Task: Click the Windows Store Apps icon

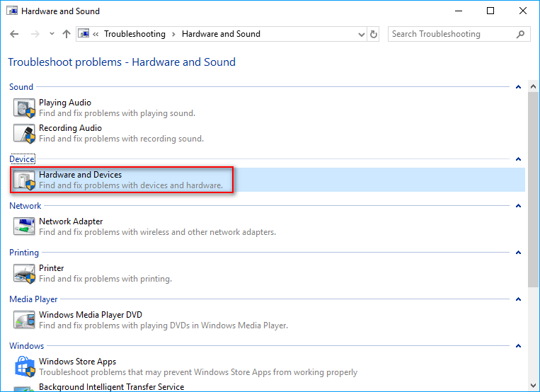Action: click(24, 367)
